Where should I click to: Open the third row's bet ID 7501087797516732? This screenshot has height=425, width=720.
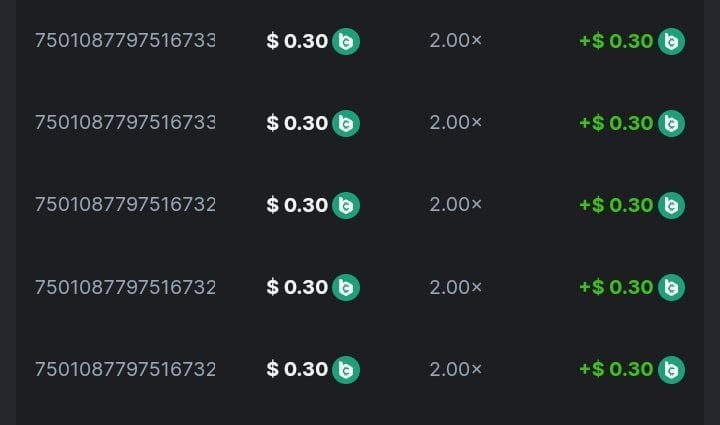125,205
